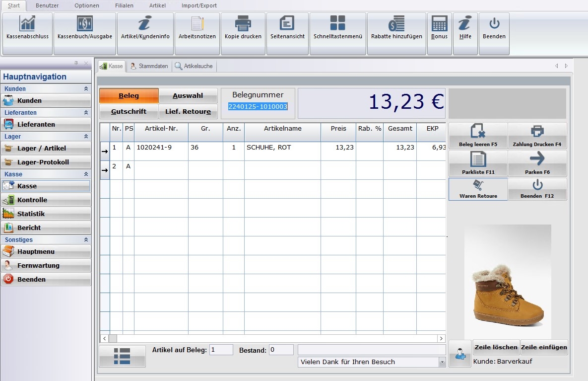This screenshot has width=588, height=381.
Task: Click the table's horizontal scrollbar right arrow
Action: pos(442,339)
